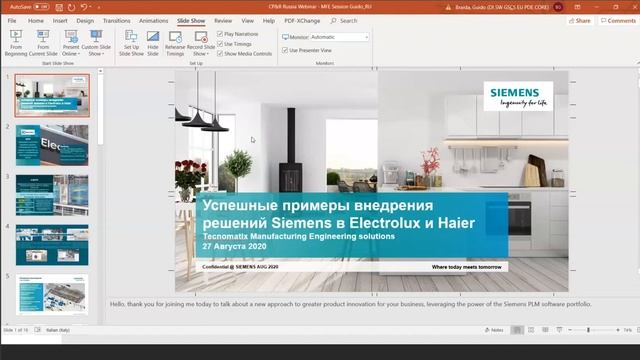Click the account warning triangle icon

click(x=448, y=7)
